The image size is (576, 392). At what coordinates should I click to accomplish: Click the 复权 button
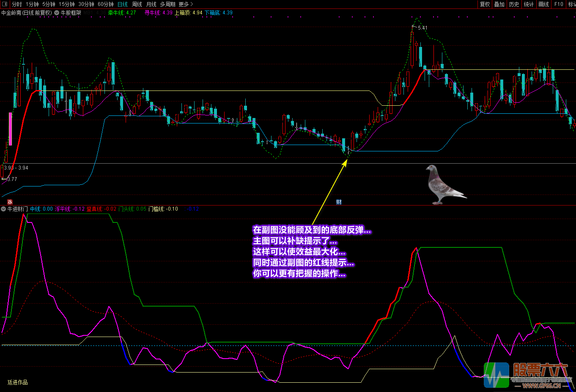tap(485, 4)
